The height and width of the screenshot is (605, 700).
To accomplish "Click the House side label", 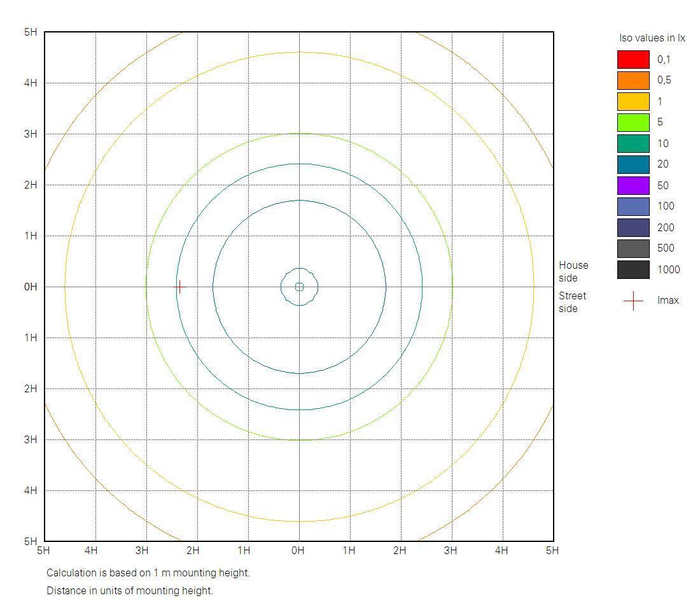I will click(573, 271).
